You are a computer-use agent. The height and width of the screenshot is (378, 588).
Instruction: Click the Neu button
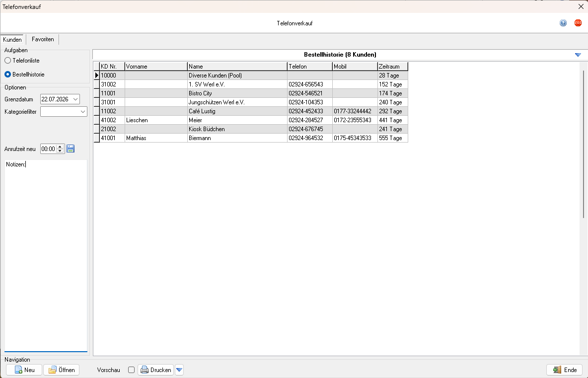[x=24, y=370]
